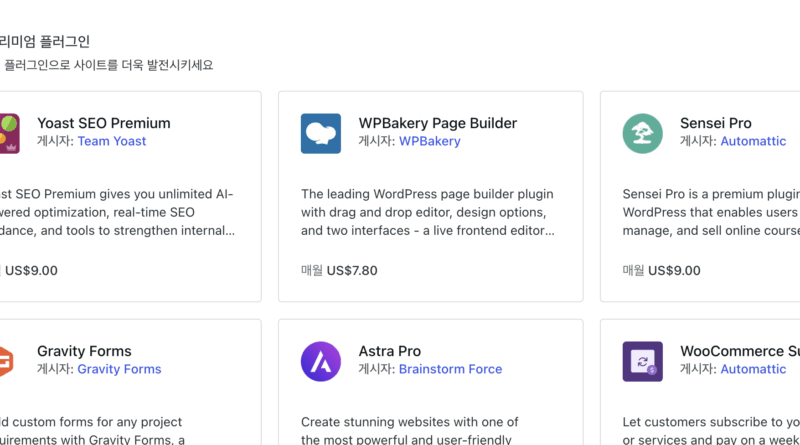Screen dimensions: 800x445
Task: Click the US$7.80 monthly price
Action: pos(352,270)
